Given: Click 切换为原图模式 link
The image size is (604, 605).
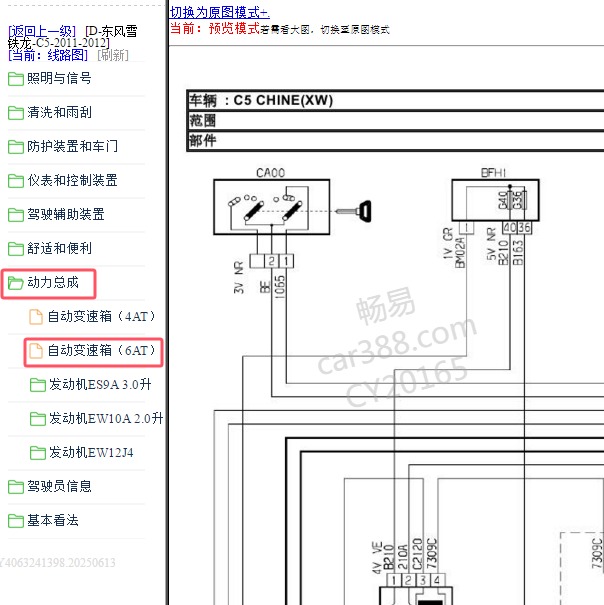Looking at the screenshot, I should pos(220,12).
